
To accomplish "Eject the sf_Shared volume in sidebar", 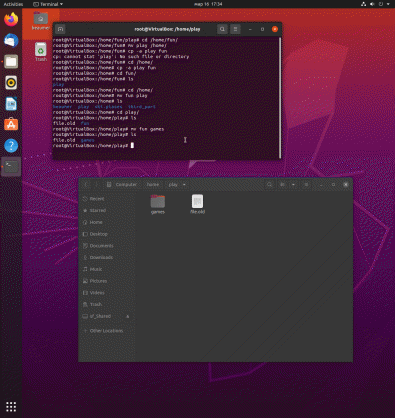I will pos(128,316).
